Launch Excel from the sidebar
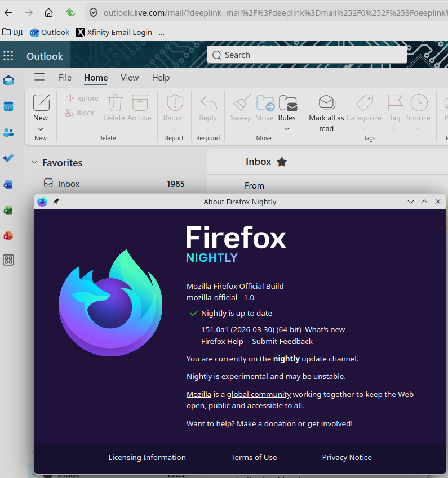 8,210
